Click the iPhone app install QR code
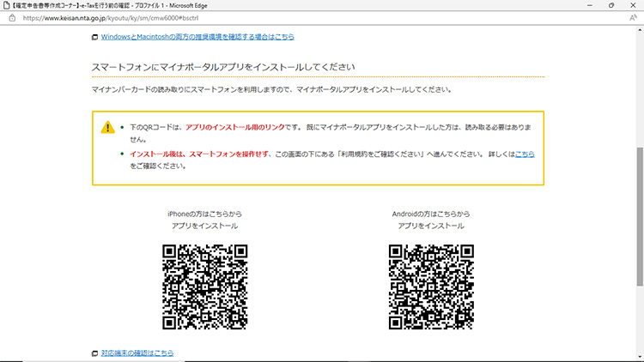The height and width of the screenshot is (362, 644). pyautogui.click(x=205, y=287)
